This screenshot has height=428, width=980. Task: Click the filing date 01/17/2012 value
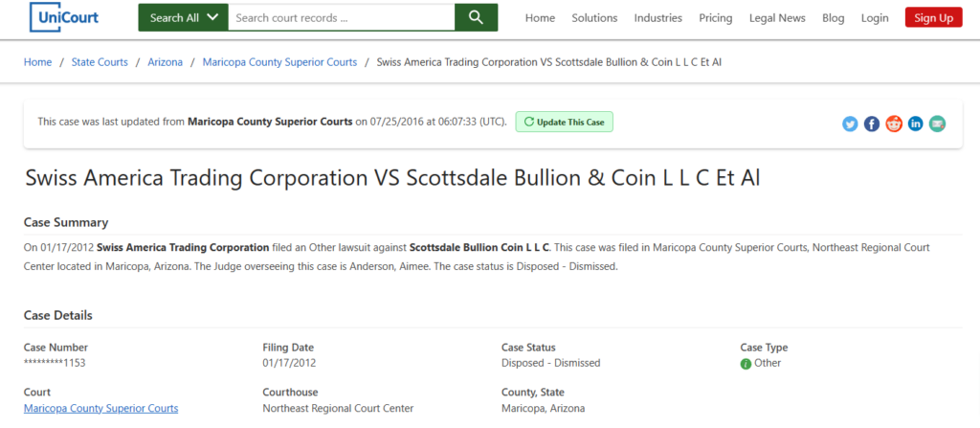[x=289, y=363]
